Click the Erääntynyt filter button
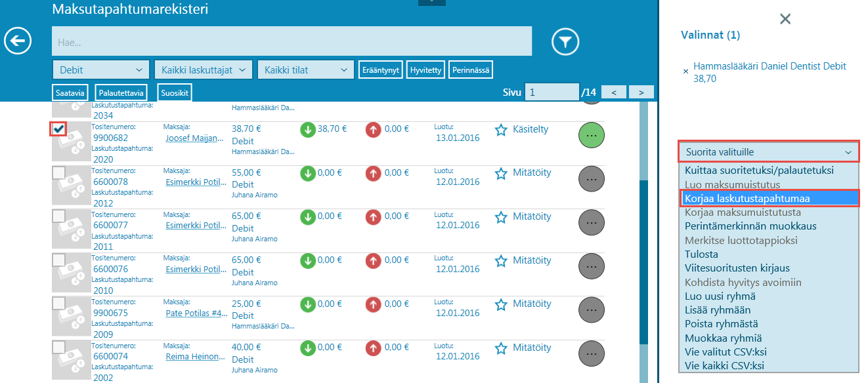 pyautogui.click(x=380, y=70)
